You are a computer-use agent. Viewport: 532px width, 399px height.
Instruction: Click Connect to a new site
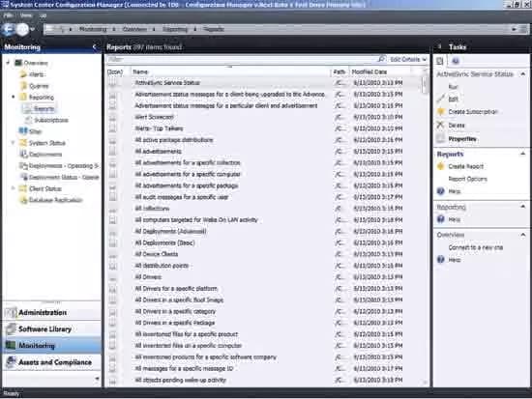tap(475, 247)
